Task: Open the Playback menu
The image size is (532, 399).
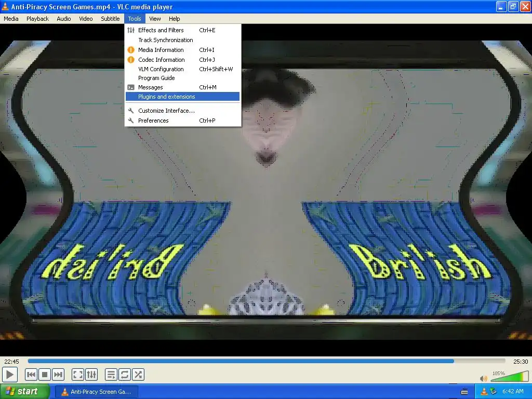Action: 37,19
